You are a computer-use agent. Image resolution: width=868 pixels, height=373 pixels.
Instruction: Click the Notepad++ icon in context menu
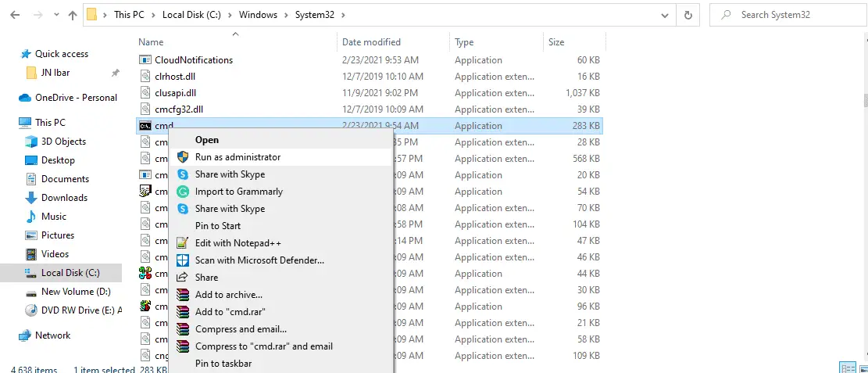(183, 243)
